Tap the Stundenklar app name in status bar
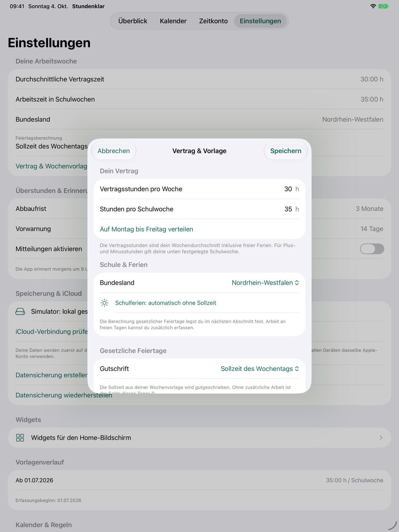Screen dimensions: 399x532 tap(88, 6)
